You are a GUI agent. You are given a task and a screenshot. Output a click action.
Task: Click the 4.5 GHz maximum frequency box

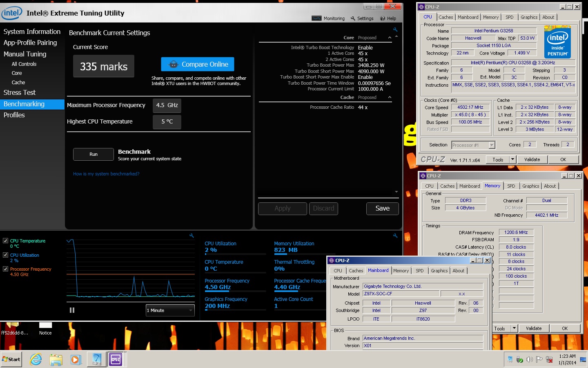(x=167, y=105)
